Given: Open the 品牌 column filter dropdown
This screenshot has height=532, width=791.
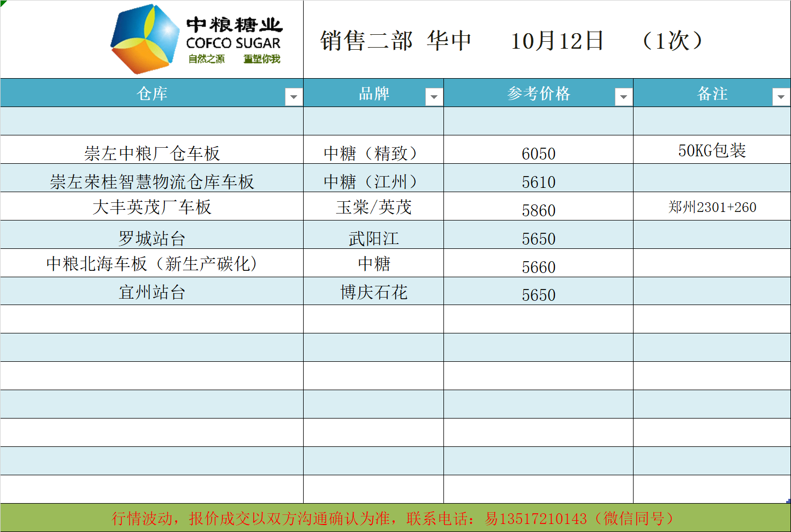Looking at the screenshot, I should coord(434,97).
